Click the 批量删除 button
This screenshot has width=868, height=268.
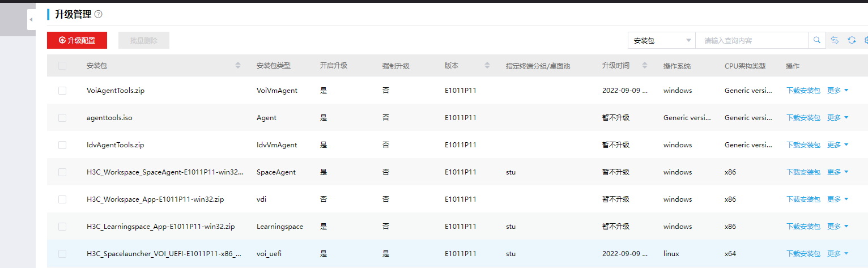[x=144, y=40]
